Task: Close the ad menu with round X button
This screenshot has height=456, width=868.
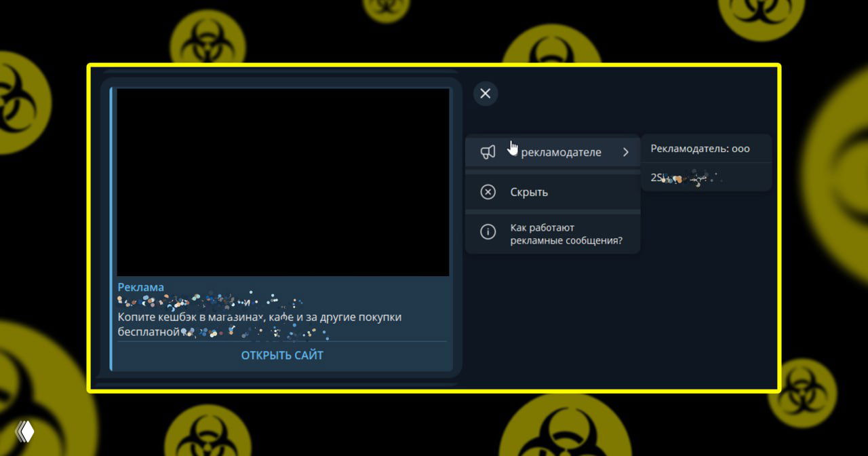Action: pos(485,94)
